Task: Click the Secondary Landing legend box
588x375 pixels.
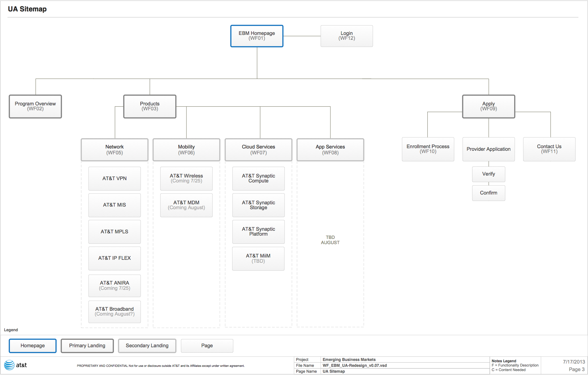Action: (x=147, y=346)
